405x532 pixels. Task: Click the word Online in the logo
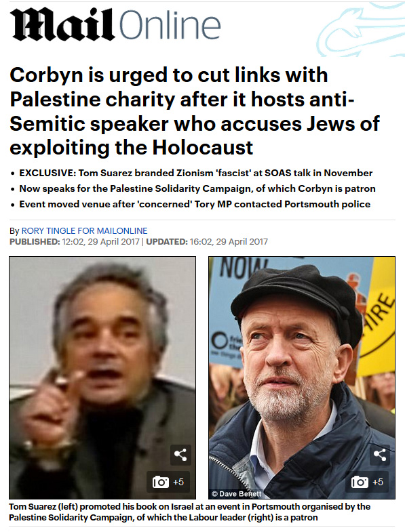pyautogui.click(x=170, y=26)
